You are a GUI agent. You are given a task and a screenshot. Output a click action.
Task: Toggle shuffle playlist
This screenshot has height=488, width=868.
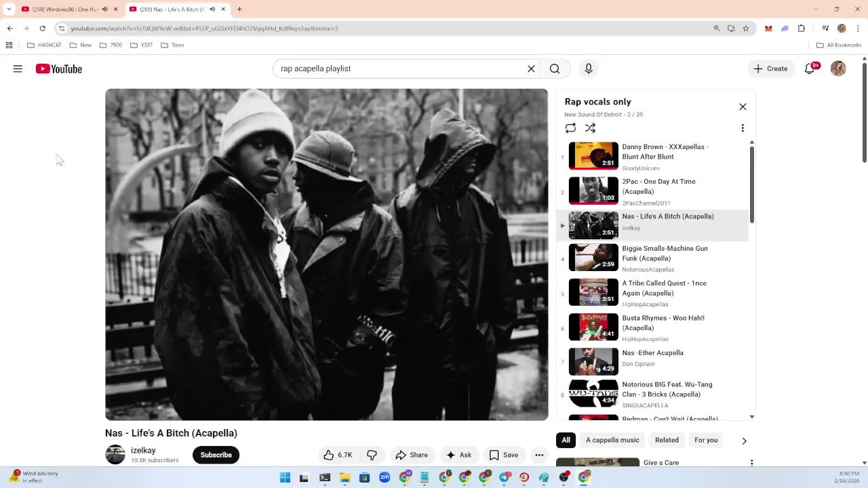tap(590, 128)
